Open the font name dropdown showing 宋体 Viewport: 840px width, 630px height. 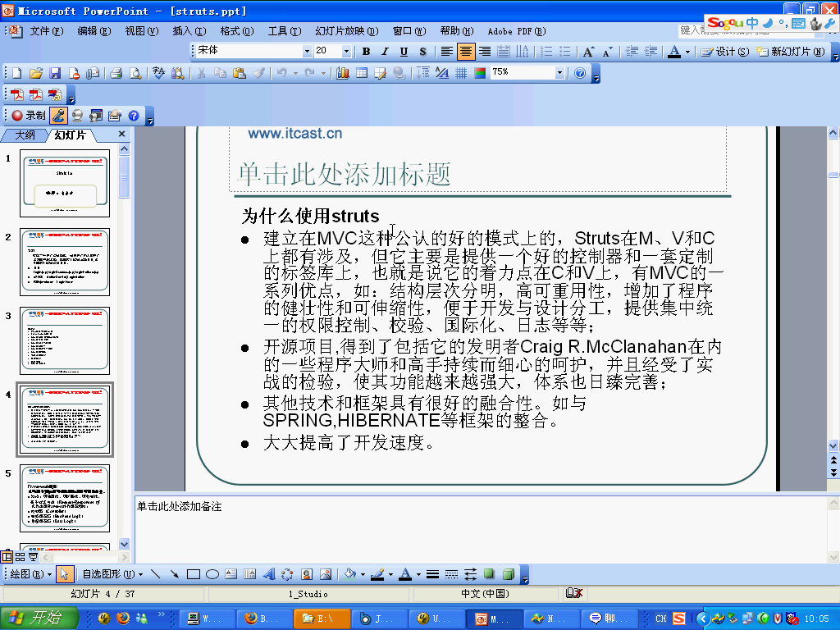(307, 51)
